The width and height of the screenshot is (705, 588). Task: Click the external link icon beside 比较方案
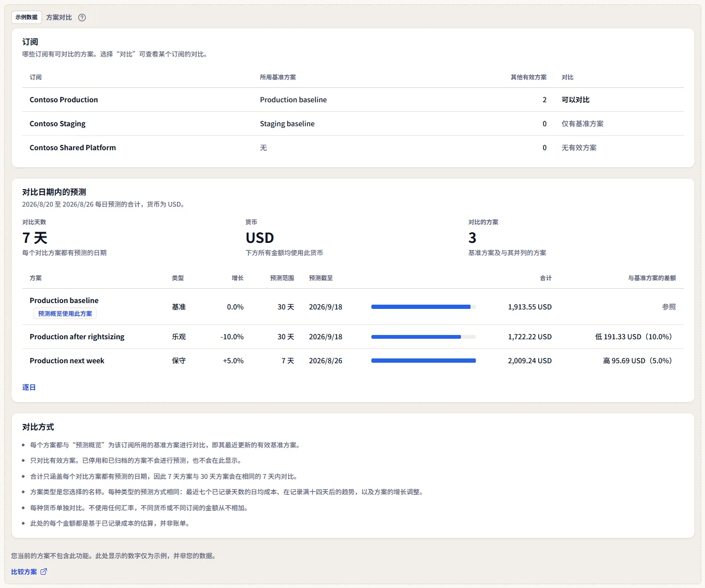point(44,571)
